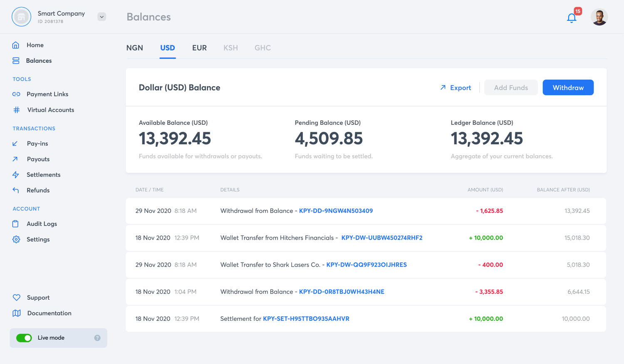Open reference KPY-DD-0R8TBJ0WH43H4NE
This screenshot has width=624, height=364.
pyautogui.click(x=342, y=292)
